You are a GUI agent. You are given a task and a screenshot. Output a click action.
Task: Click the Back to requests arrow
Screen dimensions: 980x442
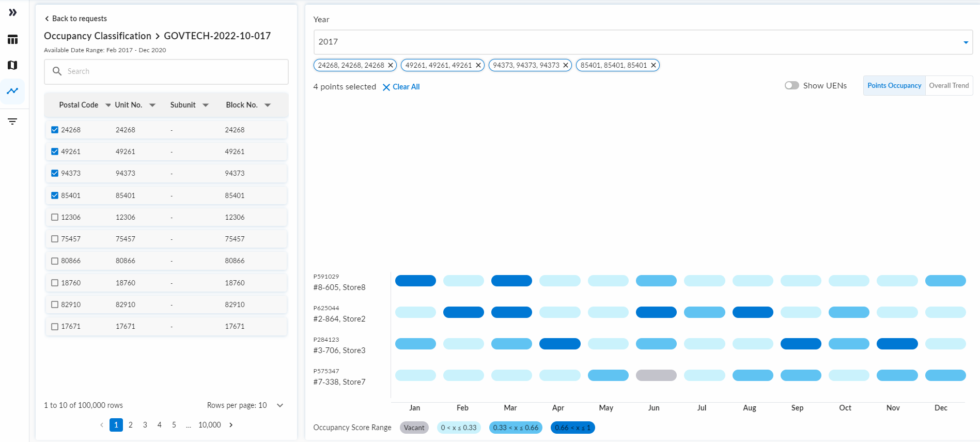click(x=47, y=19)
